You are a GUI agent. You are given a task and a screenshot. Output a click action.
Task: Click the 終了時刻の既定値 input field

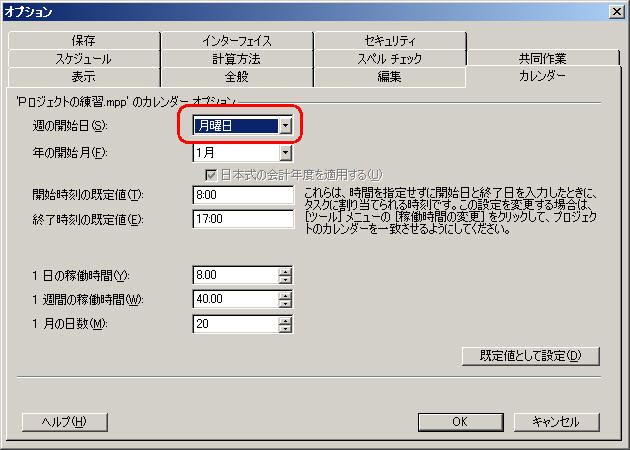tap(242, 218)
